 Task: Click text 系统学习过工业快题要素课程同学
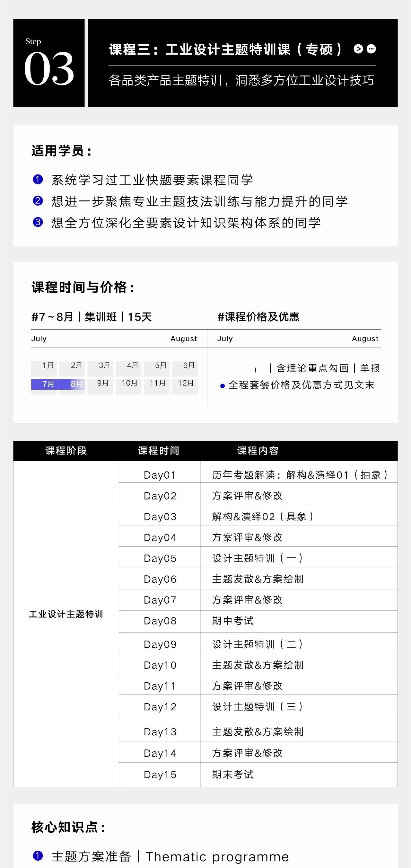[152, 180]
